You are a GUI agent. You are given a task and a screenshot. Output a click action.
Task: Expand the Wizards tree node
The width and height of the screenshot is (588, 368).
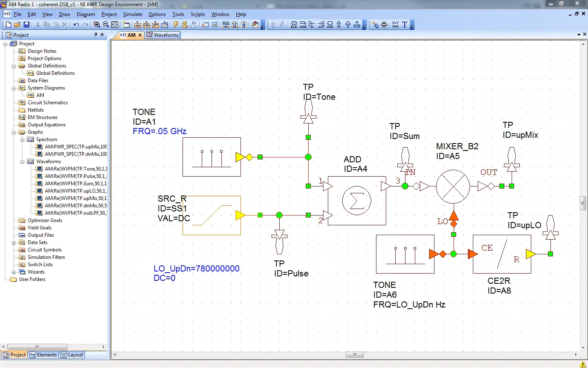14,272
